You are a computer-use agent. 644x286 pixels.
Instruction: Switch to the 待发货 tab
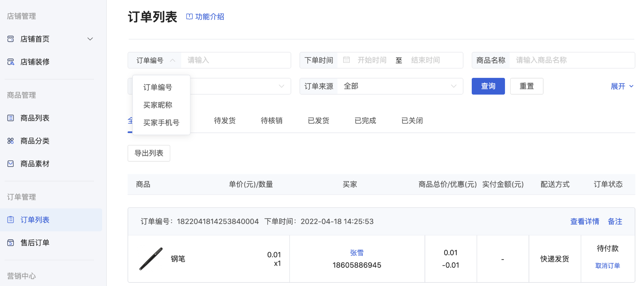tap(225, 121)
